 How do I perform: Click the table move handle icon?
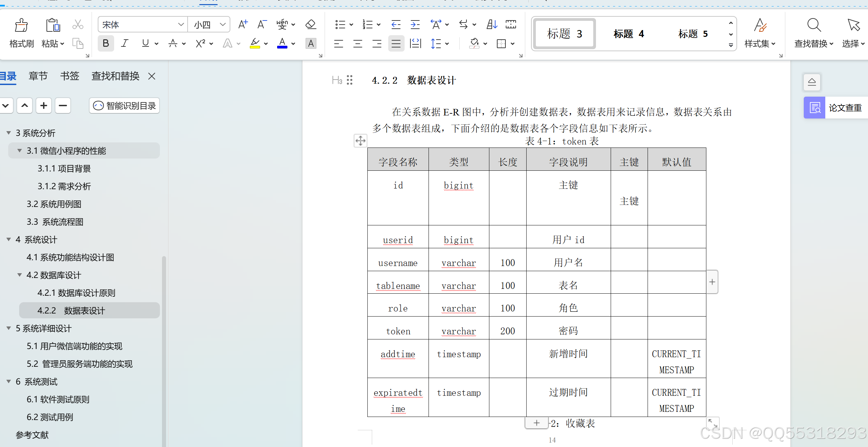point(360,141)
